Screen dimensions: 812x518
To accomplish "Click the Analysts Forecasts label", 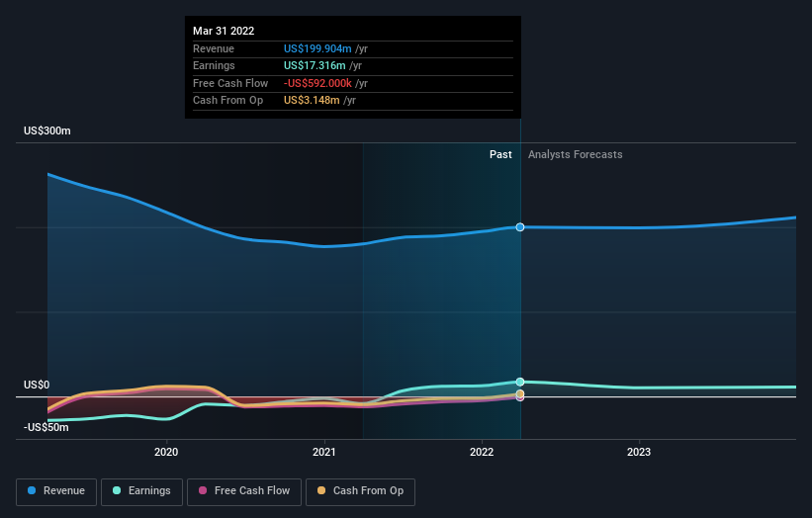I will 576,154.
